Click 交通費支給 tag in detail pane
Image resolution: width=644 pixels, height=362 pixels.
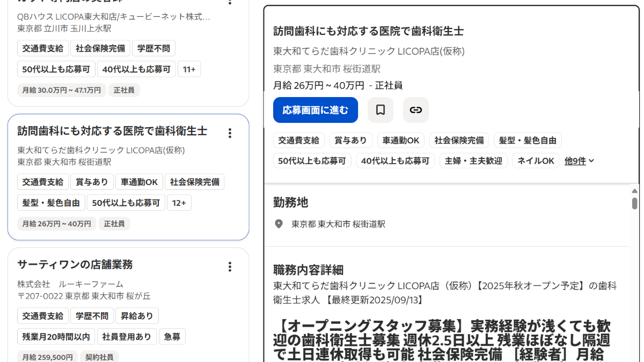pos(299,141)
